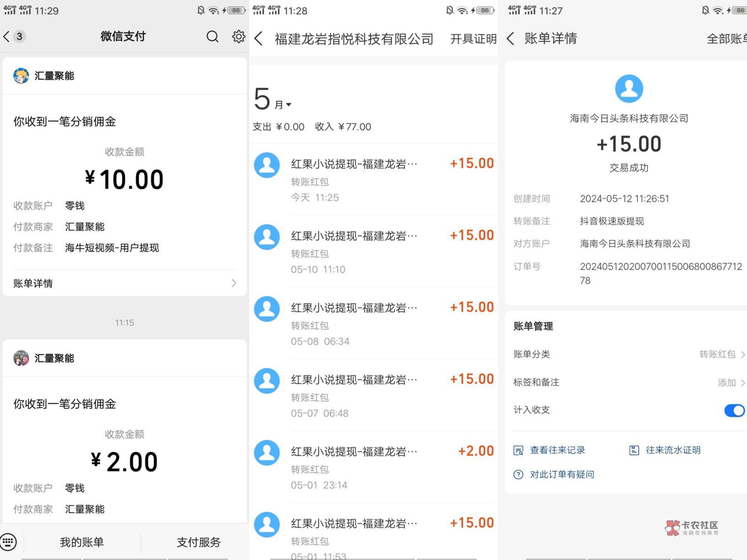Tap Wi-Fi icon in middle status bar
747x560 pixels.
[462, 11]
